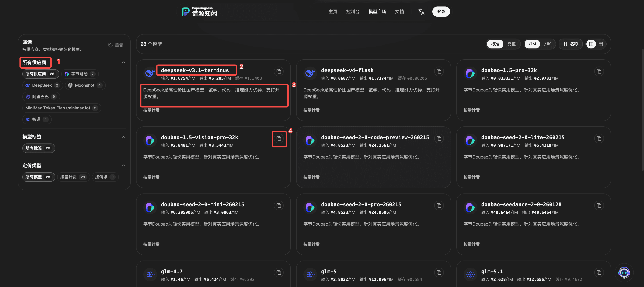Click the glm-4.7 Zhipu logo
This screenshot has width=644, height=287.
pos(150,275)
